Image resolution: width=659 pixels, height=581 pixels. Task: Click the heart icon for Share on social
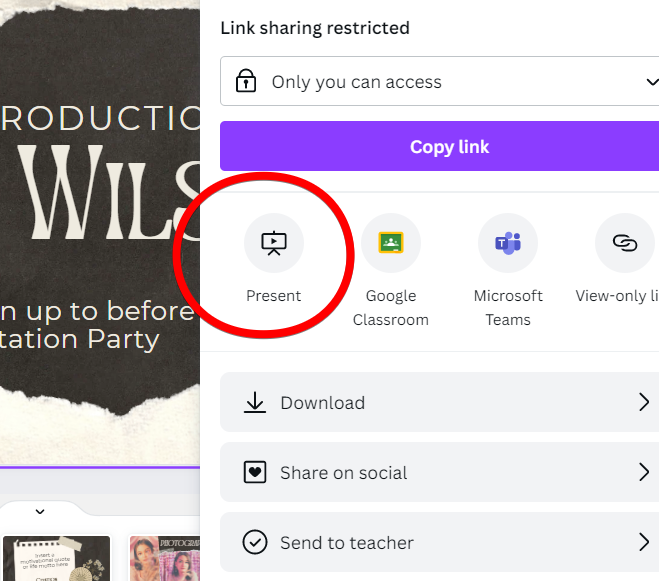tap(255, 473)
